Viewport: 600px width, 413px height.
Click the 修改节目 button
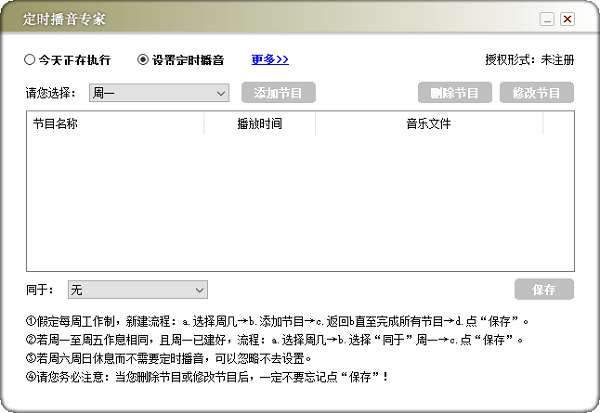click(536, 93)
